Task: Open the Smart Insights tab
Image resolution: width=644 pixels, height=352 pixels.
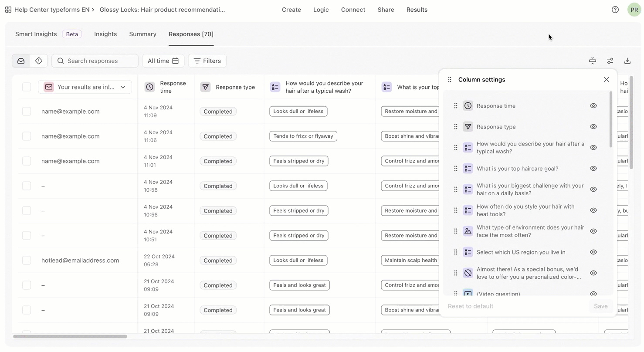Action: coord(48,34)
